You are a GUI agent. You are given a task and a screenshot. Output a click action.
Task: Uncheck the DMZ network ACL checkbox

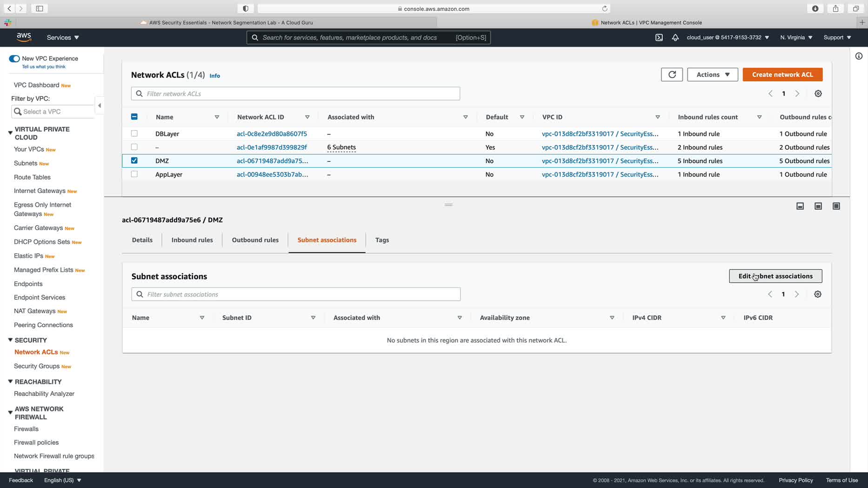tap(134, 160)
